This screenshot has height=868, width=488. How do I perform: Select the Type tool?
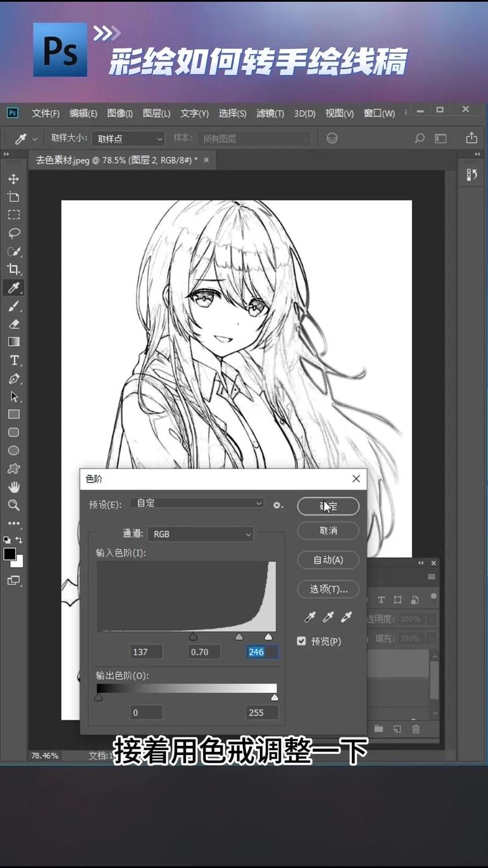13,360
